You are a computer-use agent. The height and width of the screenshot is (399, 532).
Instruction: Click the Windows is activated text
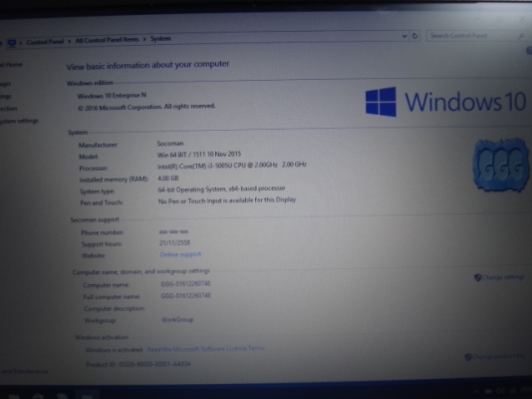point(114,350)
